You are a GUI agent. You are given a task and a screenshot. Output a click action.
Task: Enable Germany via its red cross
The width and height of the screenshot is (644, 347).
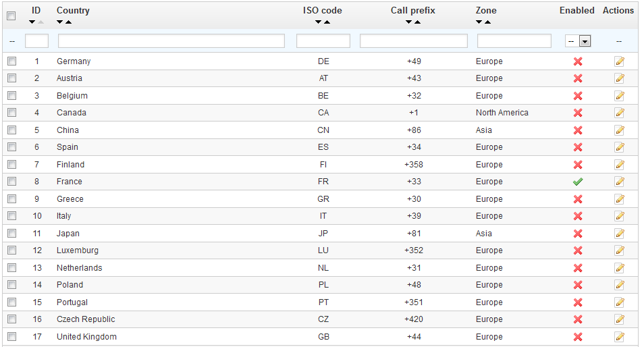578,61
